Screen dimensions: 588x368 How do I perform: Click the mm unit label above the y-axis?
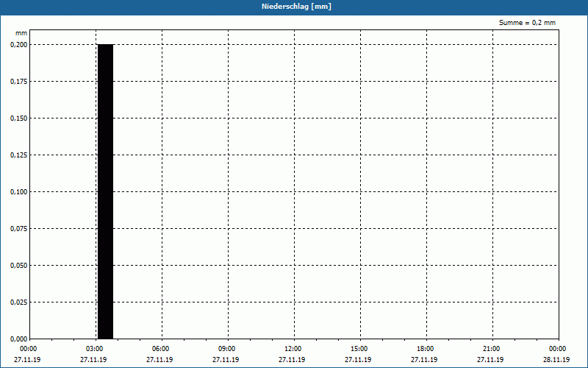(x=21, y=33)
